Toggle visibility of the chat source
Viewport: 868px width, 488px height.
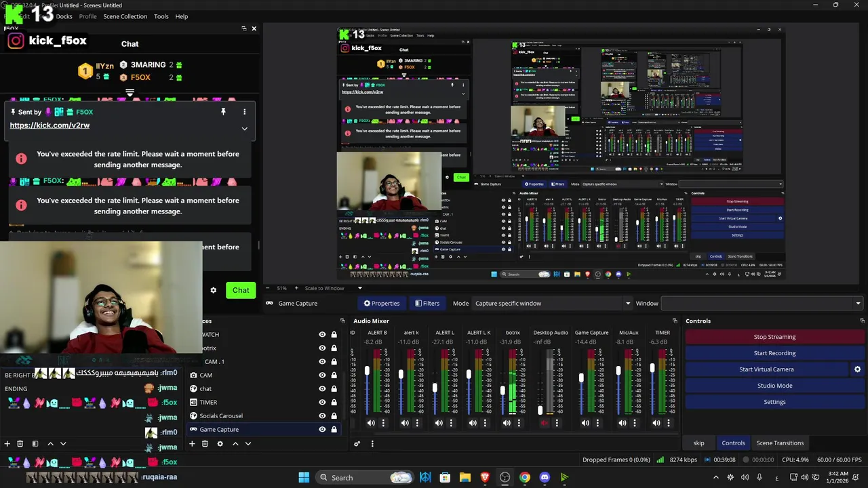coord(322,389)
